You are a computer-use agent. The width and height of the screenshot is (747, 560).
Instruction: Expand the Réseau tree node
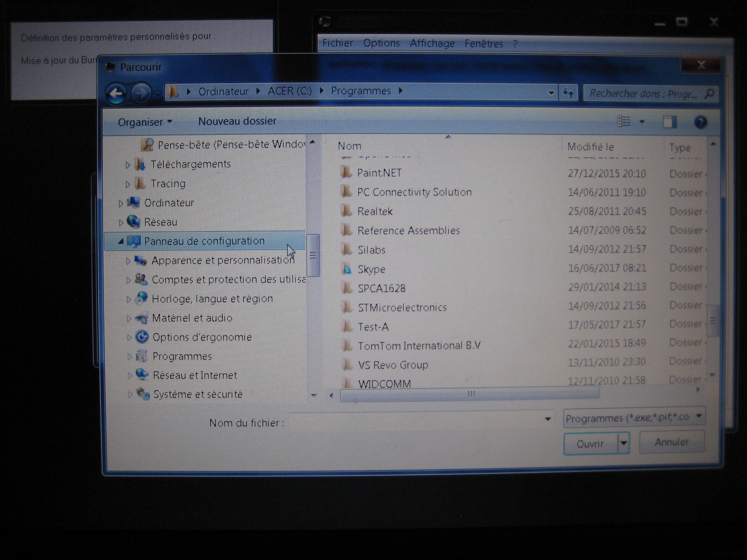click(x=121, y=223)
